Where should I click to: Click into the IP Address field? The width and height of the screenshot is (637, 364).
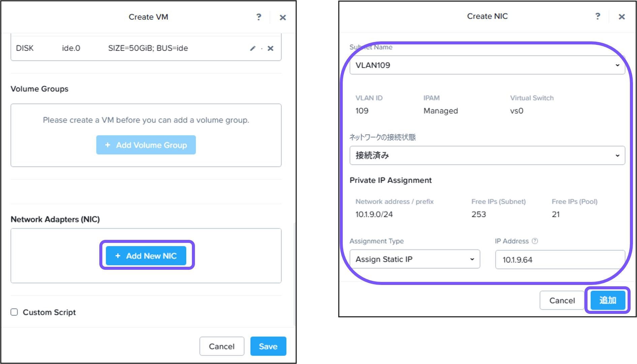pos(560,260)
